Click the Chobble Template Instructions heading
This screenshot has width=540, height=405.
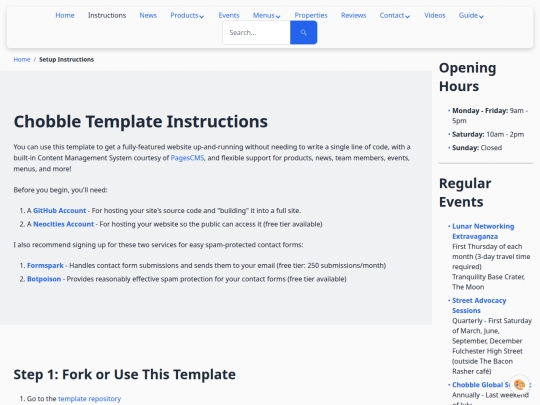(141, 121)
